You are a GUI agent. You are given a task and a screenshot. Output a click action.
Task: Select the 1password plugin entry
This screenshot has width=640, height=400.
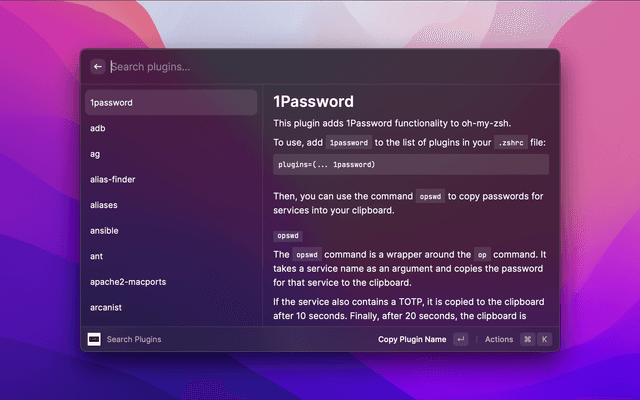pos(170,103)
